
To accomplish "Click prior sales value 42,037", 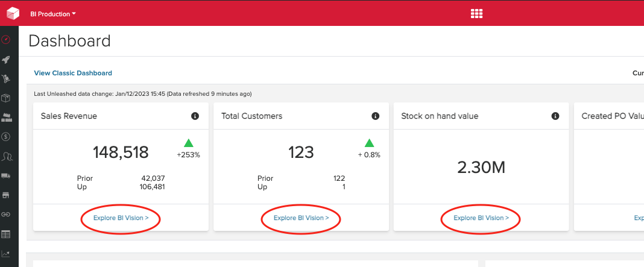I will pos(153,178).
